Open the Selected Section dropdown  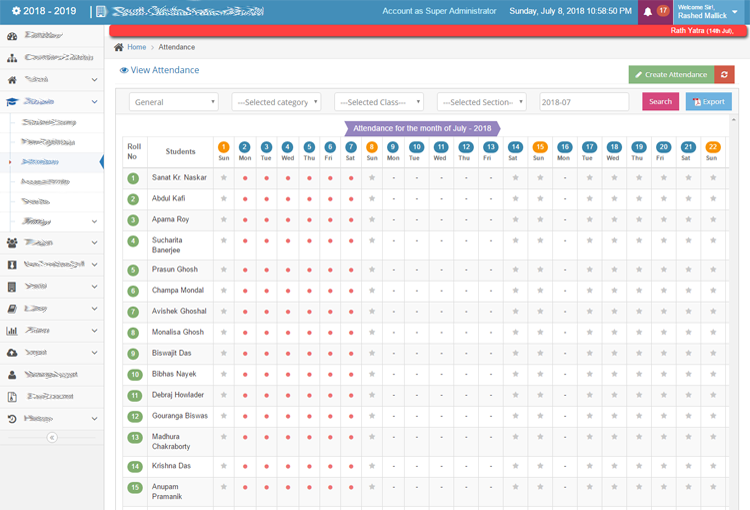coord(482,102)
